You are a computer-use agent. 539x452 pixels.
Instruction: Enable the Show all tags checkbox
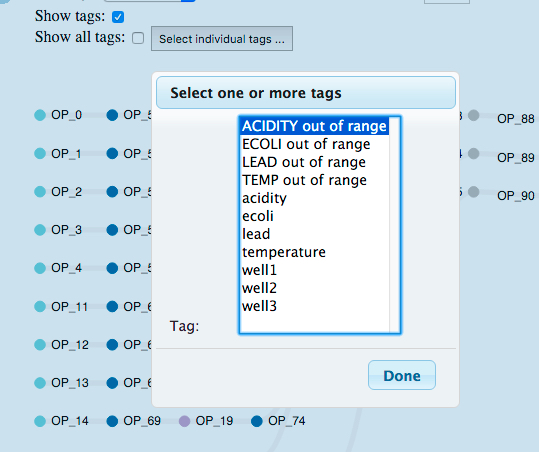click(138, 38)
